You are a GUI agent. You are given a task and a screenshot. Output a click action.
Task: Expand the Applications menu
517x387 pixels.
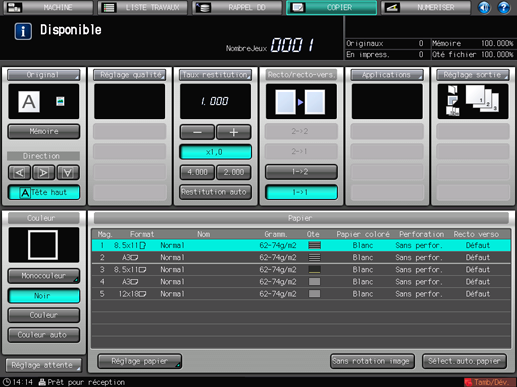coord(387,75)
